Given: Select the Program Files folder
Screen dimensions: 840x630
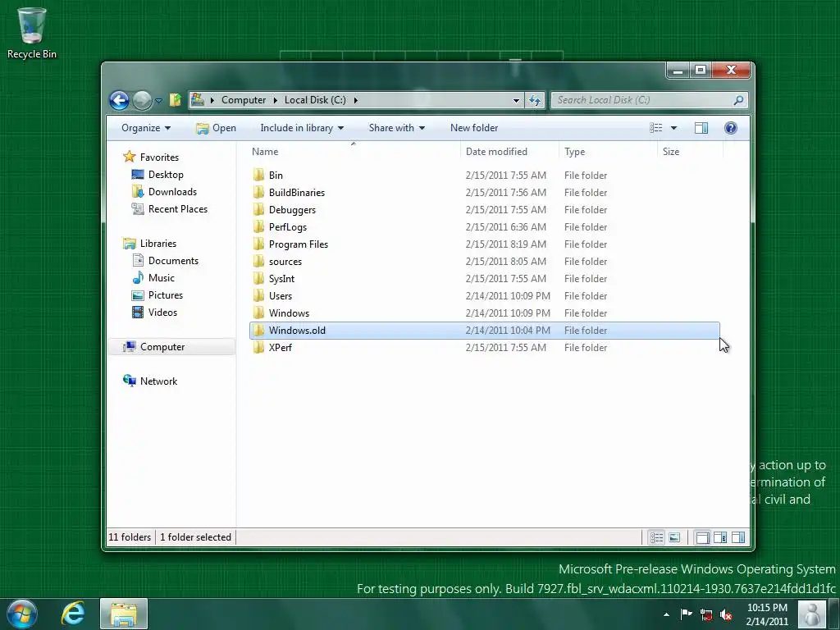Looking at the screenshot, I should pos(298,244).
